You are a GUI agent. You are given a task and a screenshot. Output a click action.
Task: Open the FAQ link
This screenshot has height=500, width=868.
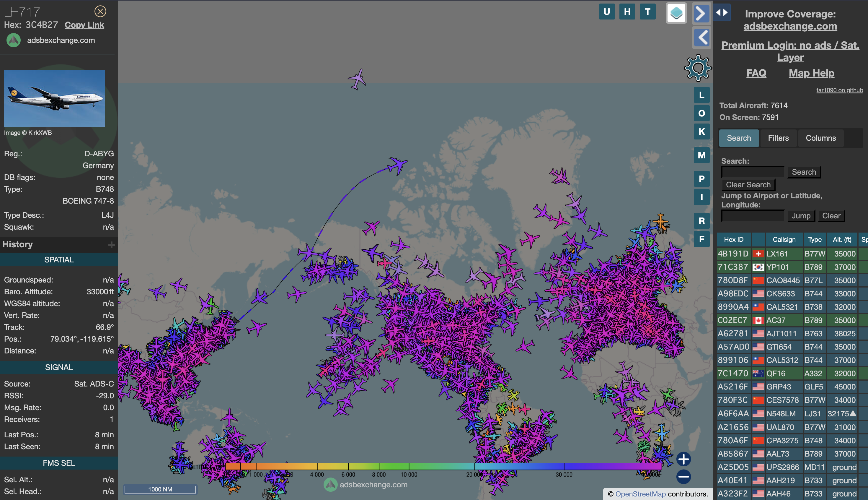(x=756, y=73)
